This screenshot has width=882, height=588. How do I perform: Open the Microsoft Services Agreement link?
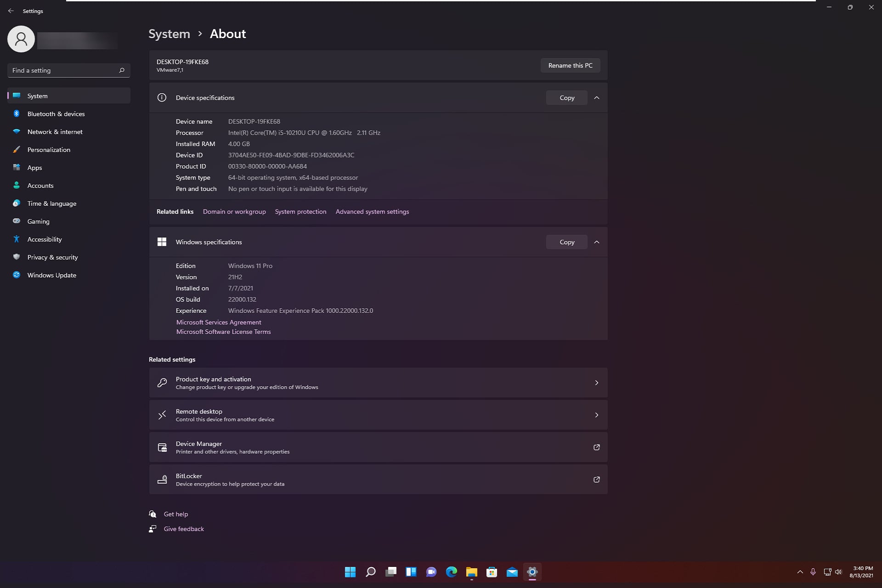(218, 322)
